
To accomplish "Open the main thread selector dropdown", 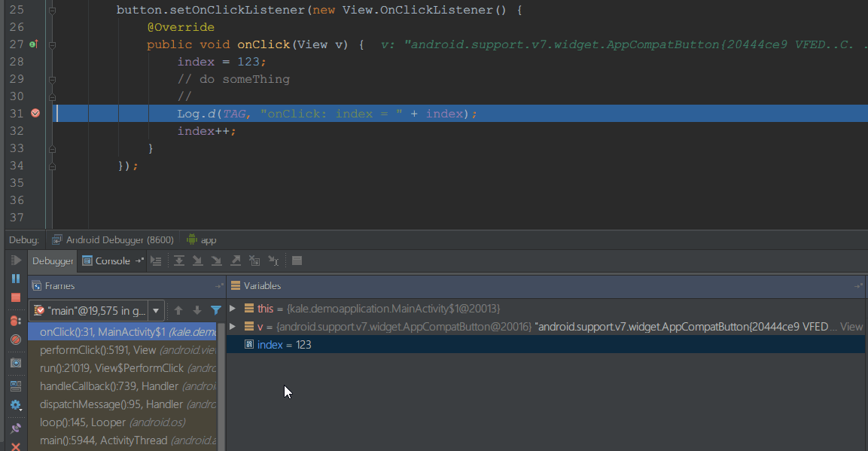I will [x=156, y=310].
